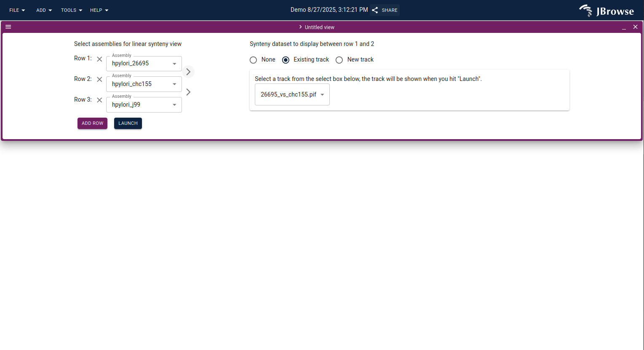Viewport: 644px width, 350px height.
Task: Open the 26695_vs_chc155.pif track dropdown
Action: pos(292,94)
